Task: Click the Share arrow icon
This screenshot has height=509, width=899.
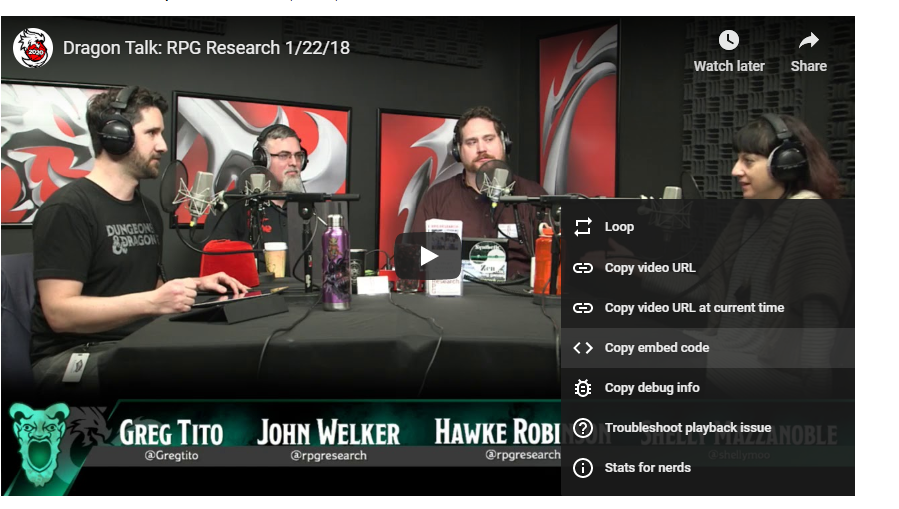Action: 808,40
